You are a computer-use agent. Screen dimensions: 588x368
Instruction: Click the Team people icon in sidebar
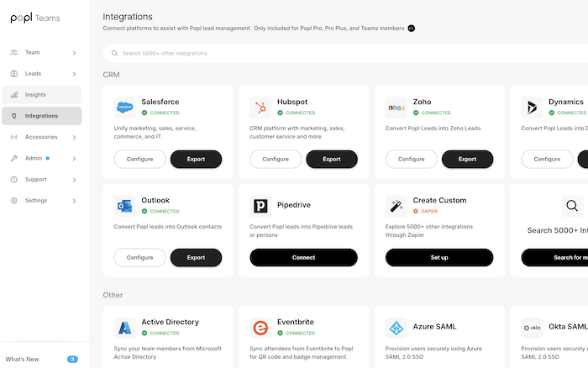(14, 53)
